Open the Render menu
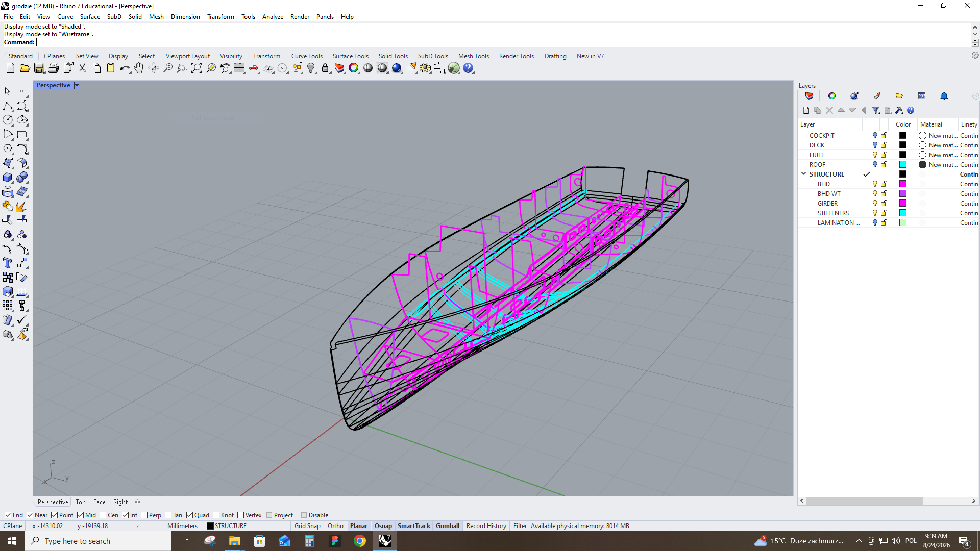Screen dimensions: 980x551 [x=300, y=17]
